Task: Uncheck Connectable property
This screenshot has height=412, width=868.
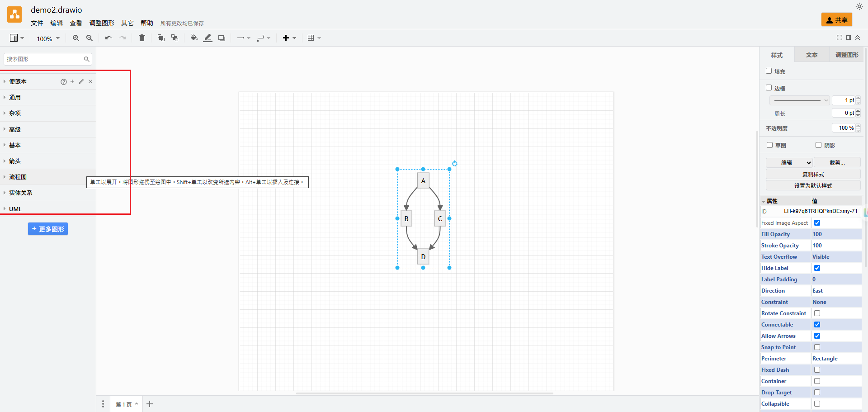Action: 817,325
